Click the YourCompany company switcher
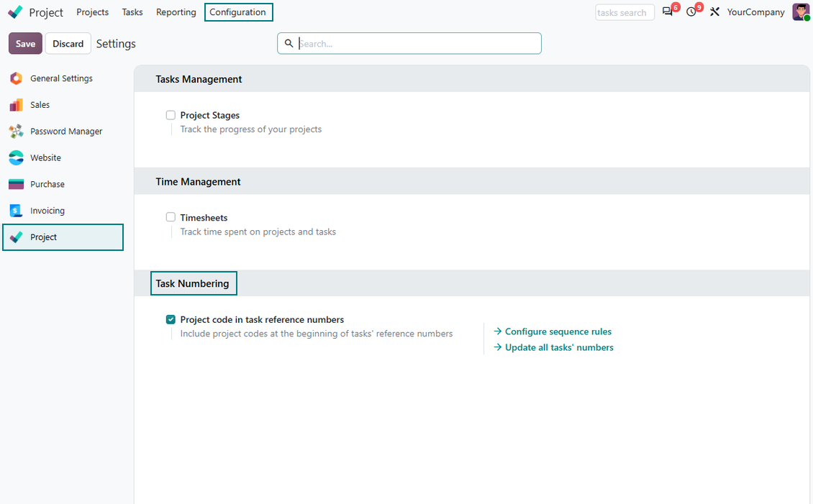This screenshot has height=504, width=813. pos(755,12)
